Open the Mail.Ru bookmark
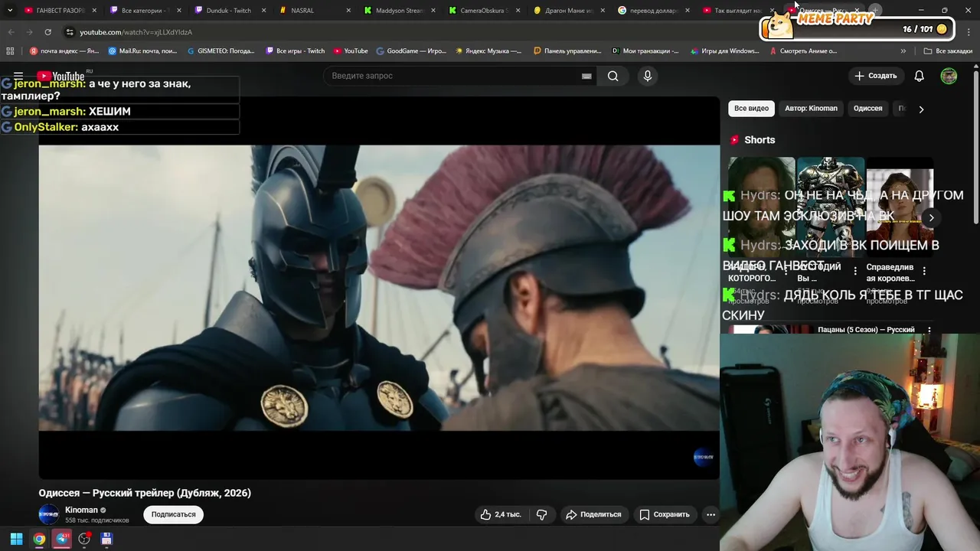Viewport: 980px width, 551px height. 143,51
